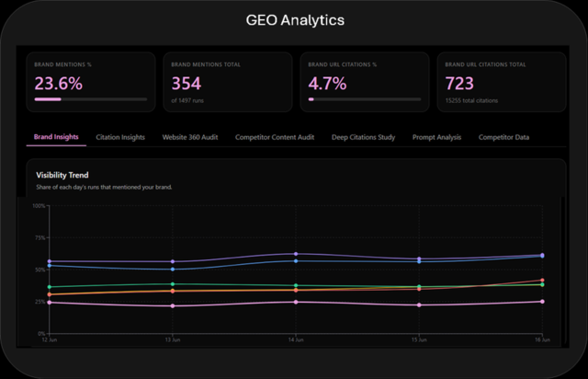Switch to the Brand Insights tab
Image resolution: width=588 pixels, height=379 pixels.
[56, 137]
